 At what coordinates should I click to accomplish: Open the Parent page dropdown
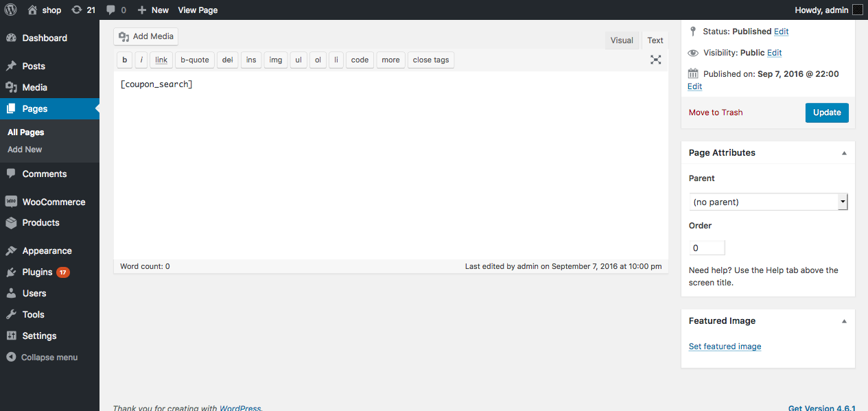769,202
